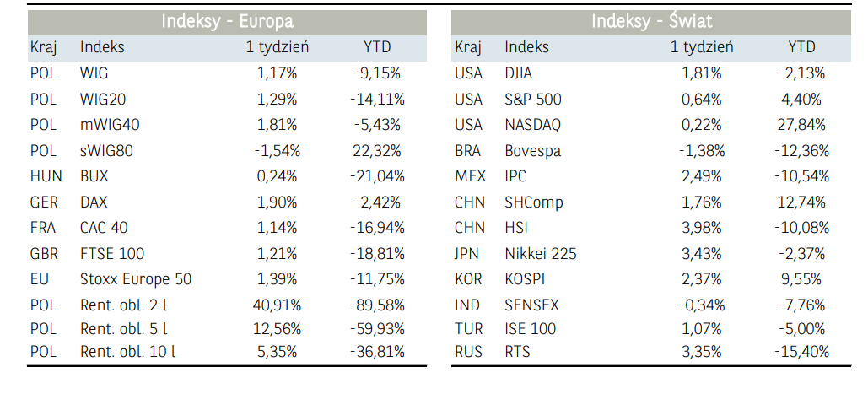Click the FTSE 100 index name

[x=111, y=254]
